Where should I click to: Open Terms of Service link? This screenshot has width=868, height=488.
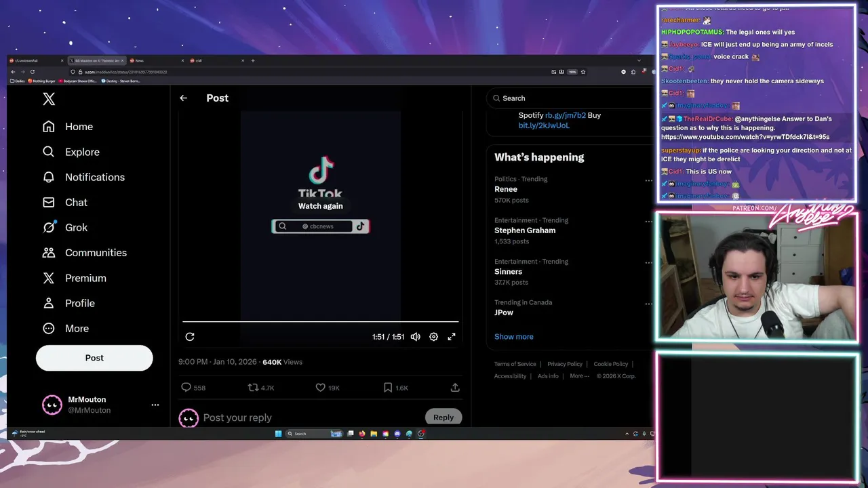(x=515, y=364)
